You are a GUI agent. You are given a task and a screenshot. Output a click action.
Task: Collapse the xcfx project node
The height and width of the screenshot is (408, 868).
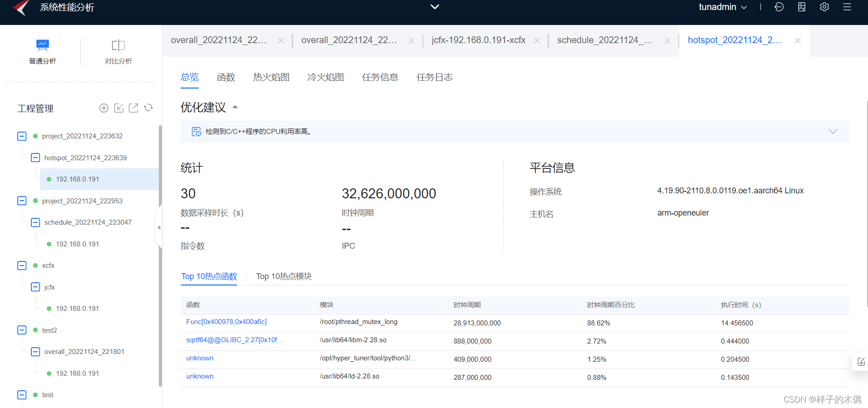coord(22,265)
